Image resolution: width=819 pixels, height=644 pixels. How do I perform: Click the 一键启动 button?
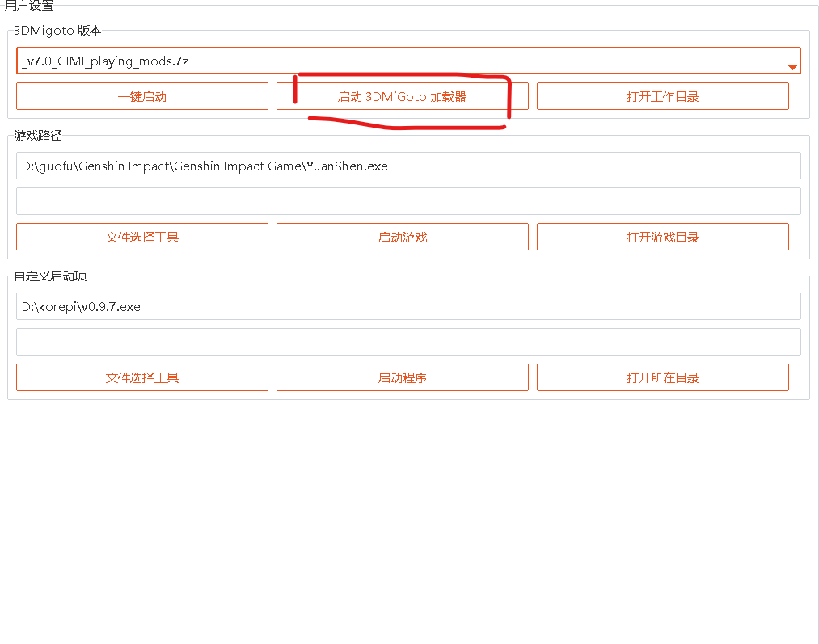[x=142, y=96]
